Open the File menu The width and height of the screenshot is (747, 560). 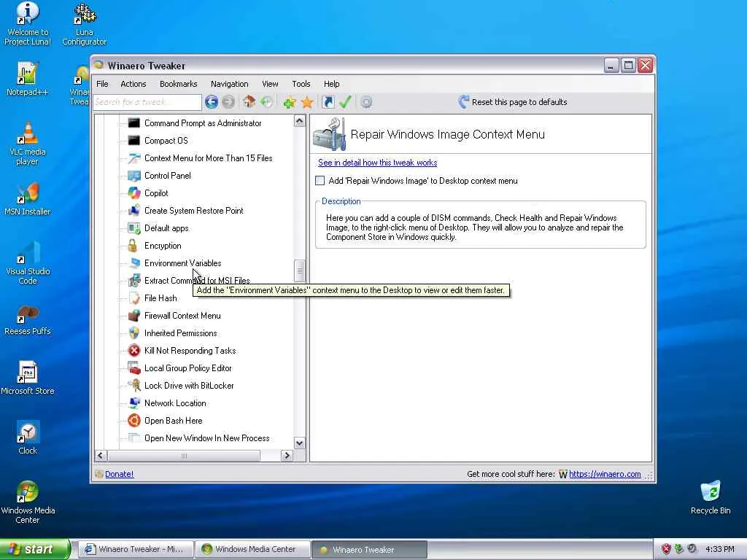coord(102,84)
